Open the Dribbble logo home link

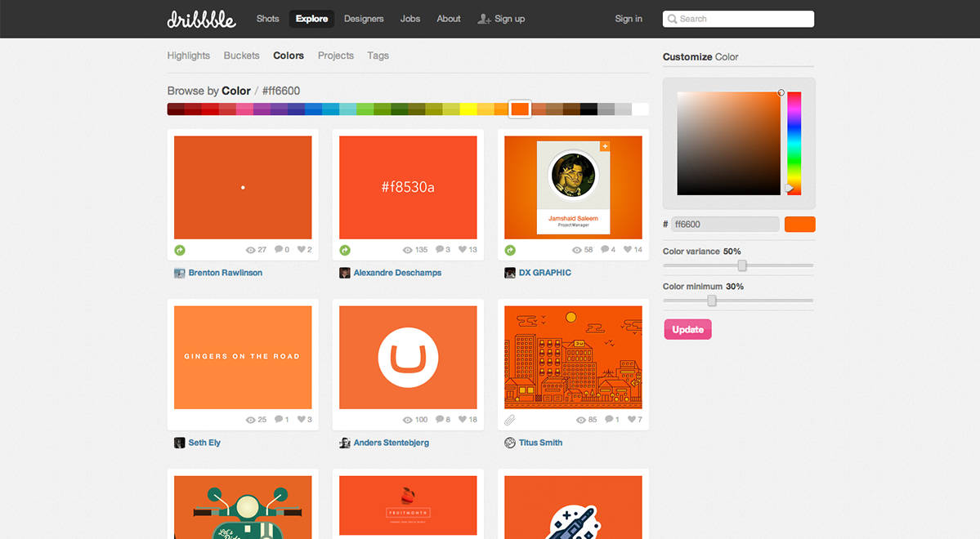tap(201, 19)
